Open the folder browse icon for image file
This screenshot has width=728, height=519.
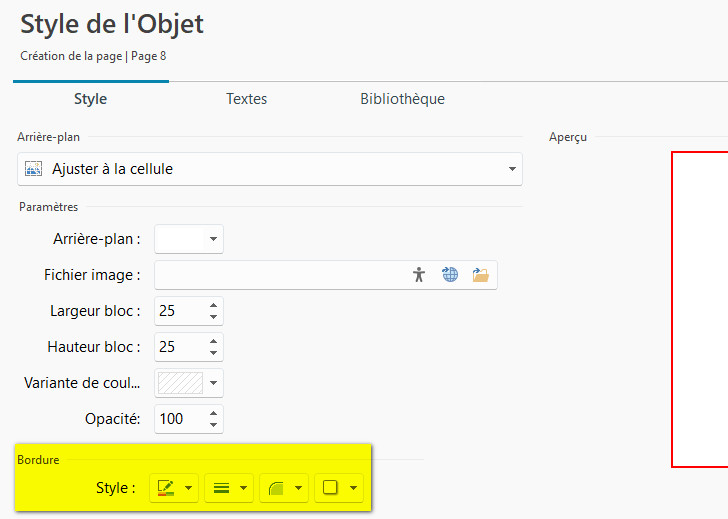(x=481, y=275)
